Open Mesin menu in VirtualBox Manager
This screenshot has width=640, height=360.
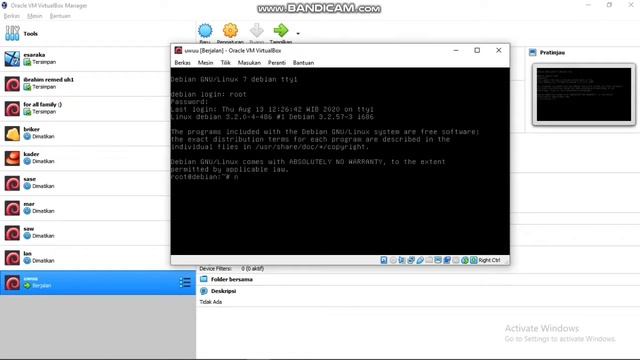(35, 16)
